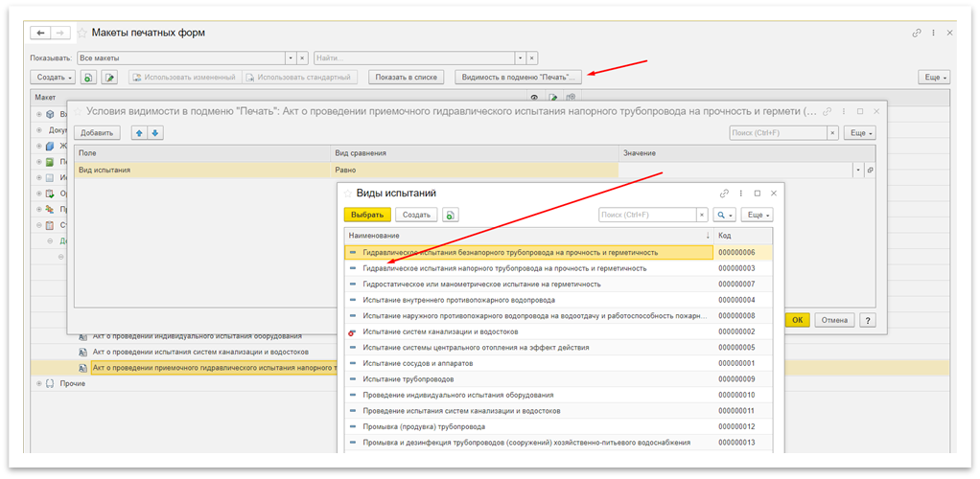Open the Еще menu in conditions dialog
The image size is (980, 479).
859,133
